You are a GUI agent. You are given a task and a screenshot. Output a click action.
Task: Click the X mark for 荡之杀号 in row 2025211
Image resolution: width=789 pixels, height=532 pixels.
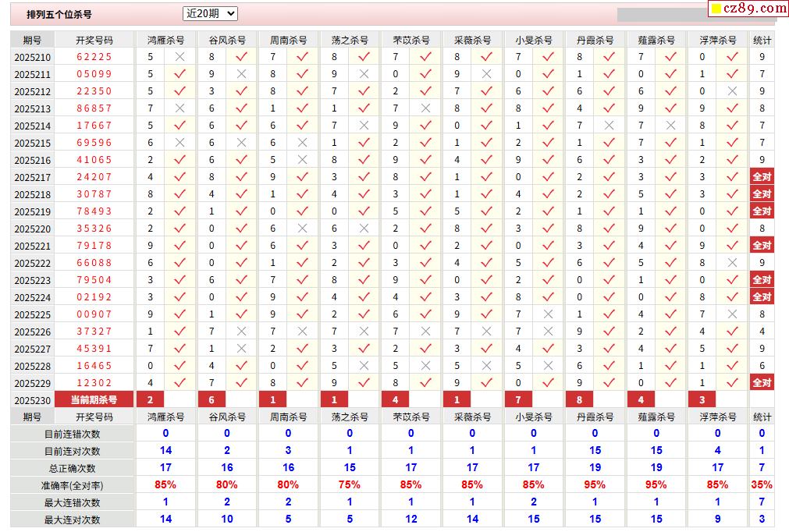coord(364,74)
